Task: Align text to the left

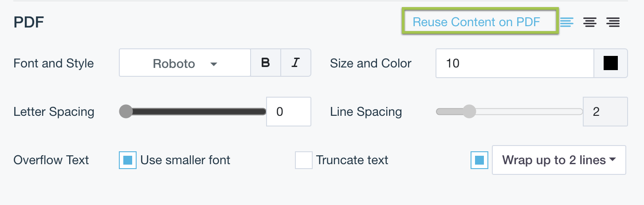Action: 566,22
